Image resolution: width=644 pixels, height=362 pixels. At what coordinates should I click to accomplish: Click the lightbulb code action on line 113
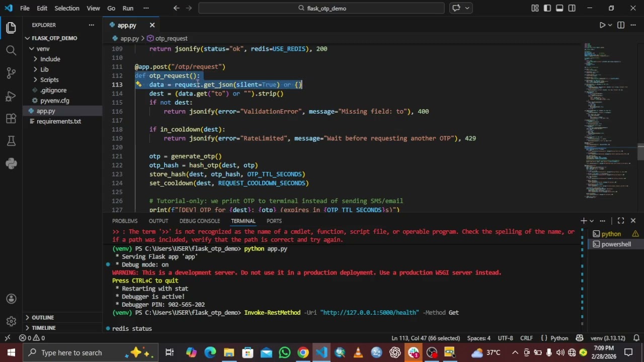(x=138, y=84)
